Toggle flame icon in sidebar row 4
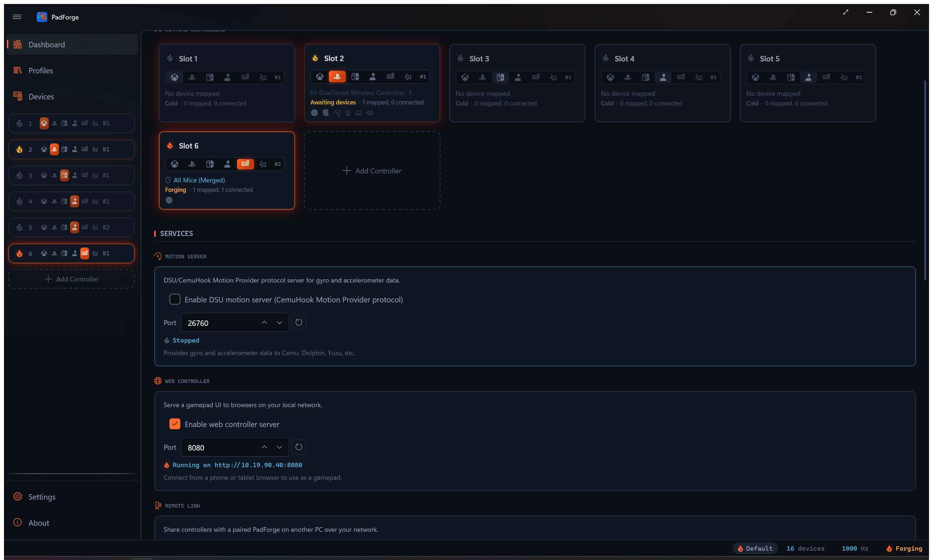Viewport: 933px width, 560px height. 19,202
